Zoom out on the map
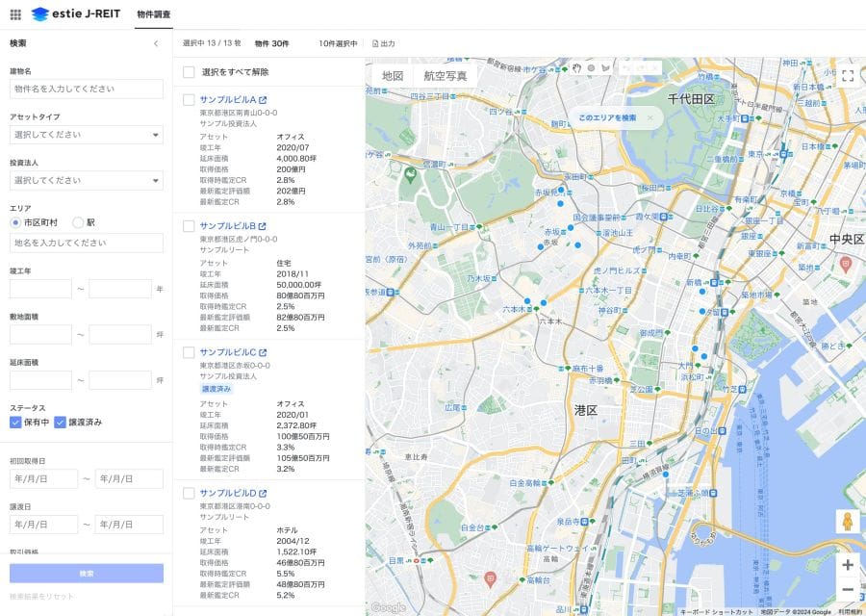The width and height of the screenshot is (866, 616). point(848,589)
